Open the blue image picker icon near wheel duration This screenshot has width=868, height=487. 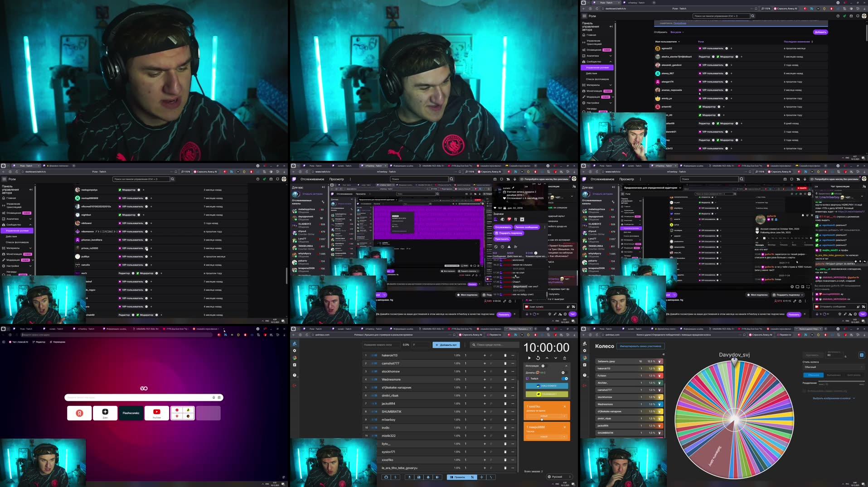click(x=862, y=355)
